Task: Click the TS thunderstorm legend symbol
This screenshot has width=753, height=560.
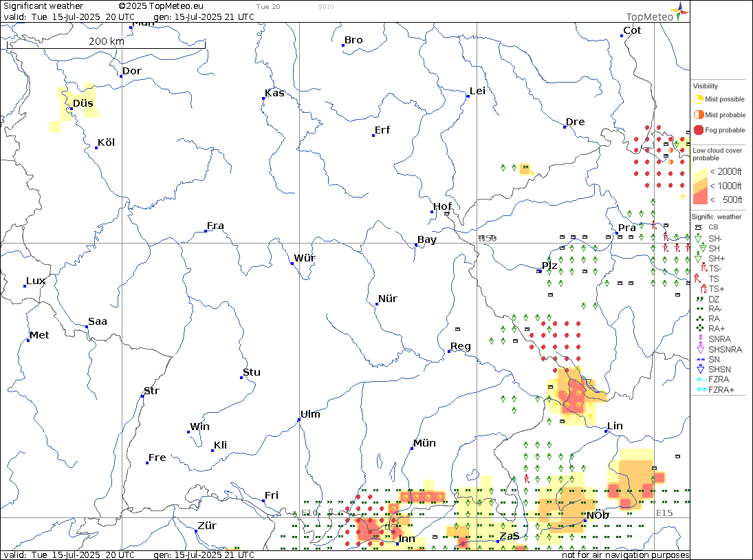Action: [x=697, y=278]
